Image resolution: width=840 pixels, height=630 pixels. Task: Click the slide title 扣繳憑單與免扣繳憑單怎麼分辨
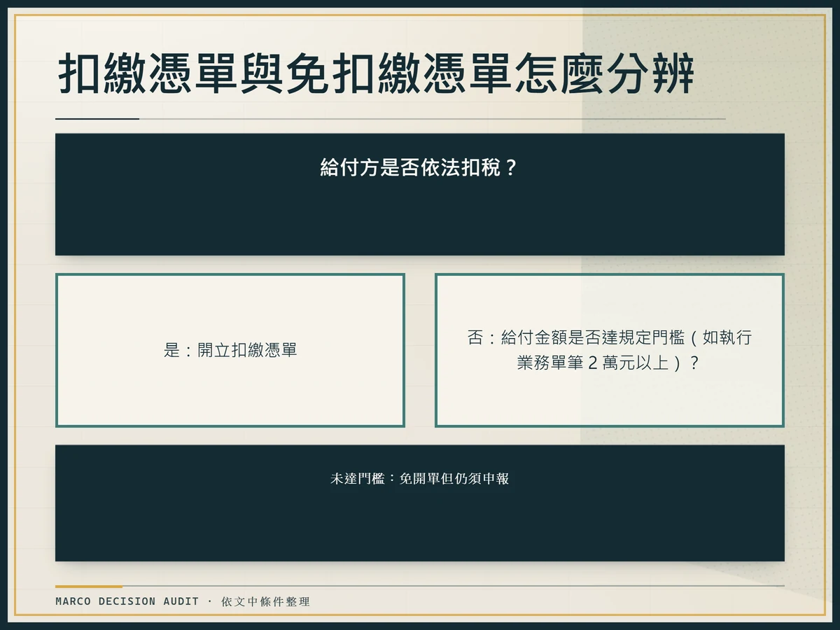pos(376,73)
